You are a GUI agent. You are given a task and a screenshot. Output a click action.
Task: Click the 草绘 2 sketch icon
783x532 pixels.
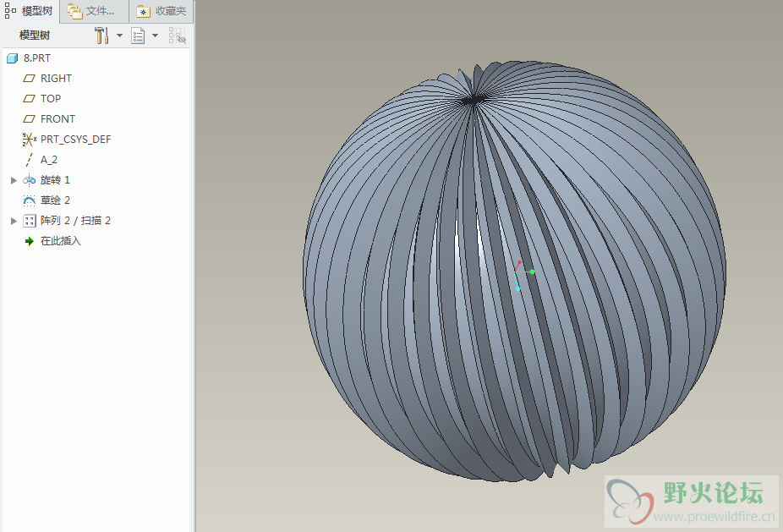[29, 200]
